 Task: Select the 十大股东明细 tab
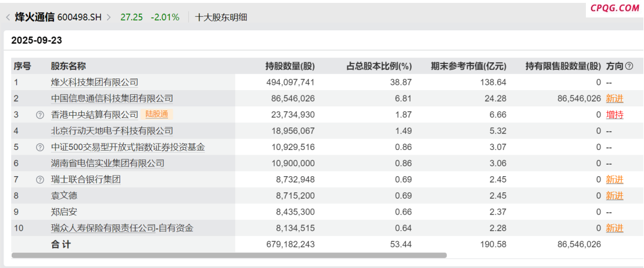[x=221, y=17]
